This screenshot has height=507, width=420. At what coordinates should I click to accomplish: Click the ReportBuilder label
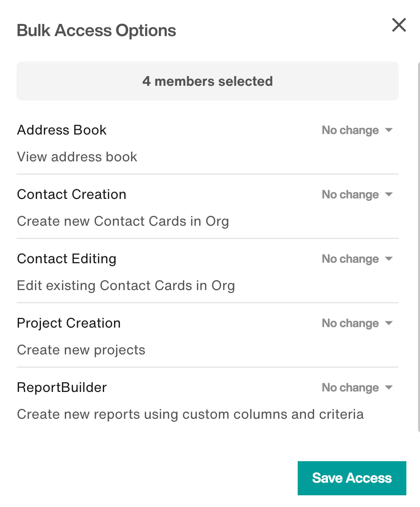[x=62, y=388]
